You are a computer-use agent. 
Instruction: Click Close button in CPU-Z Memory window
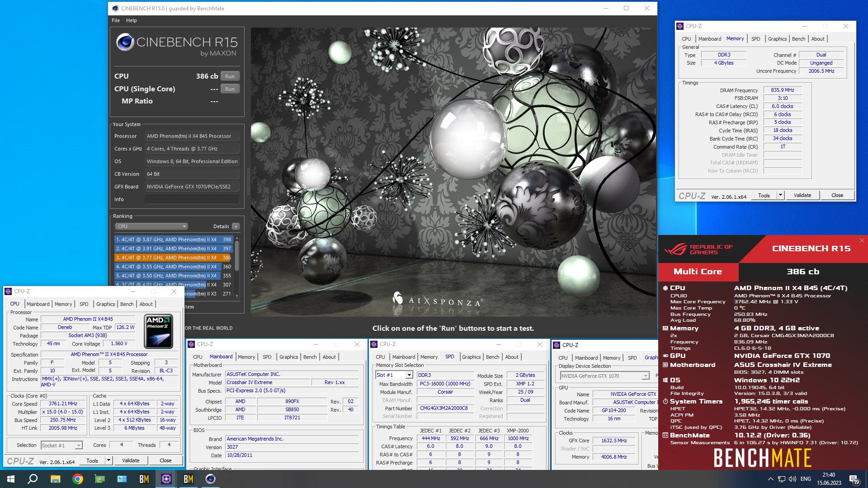(837, 195)
